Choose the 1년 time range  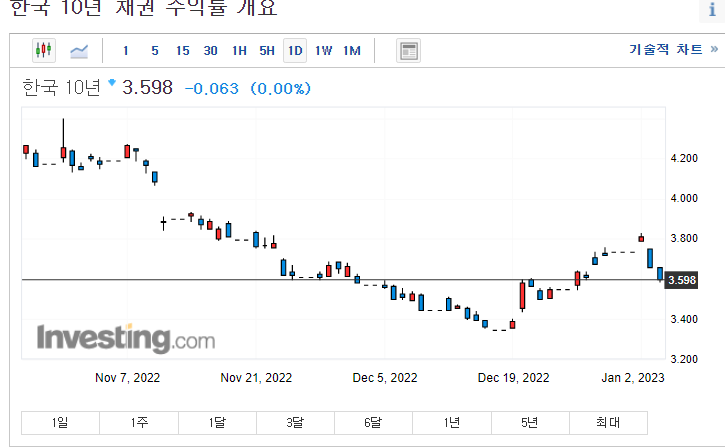coord(452,423)
